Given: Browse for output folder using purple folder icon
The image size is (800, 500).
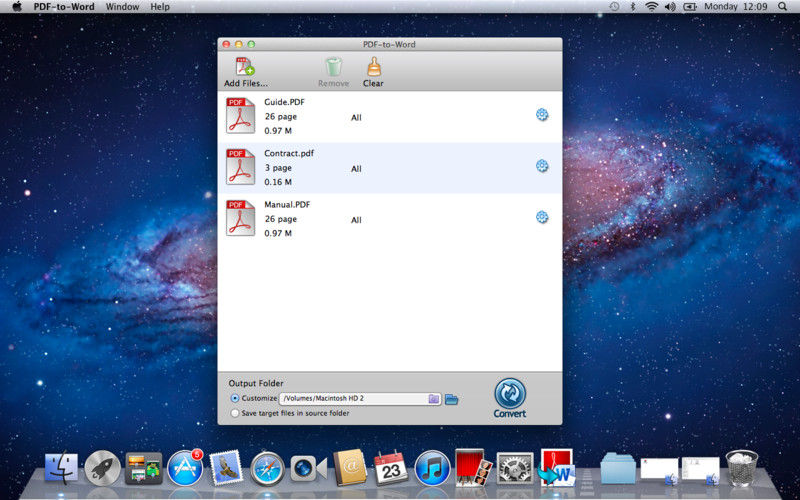Looking at the screenshot, I should coord(434,399).
